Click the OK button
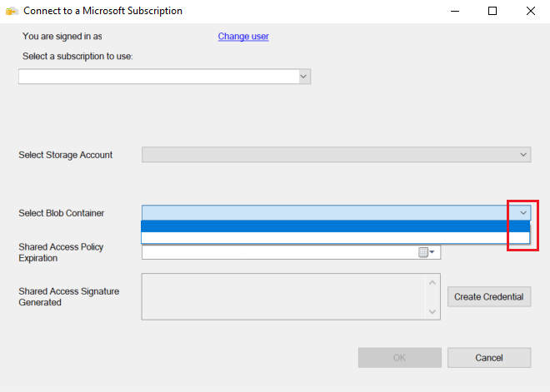 [x=400, y=357]
